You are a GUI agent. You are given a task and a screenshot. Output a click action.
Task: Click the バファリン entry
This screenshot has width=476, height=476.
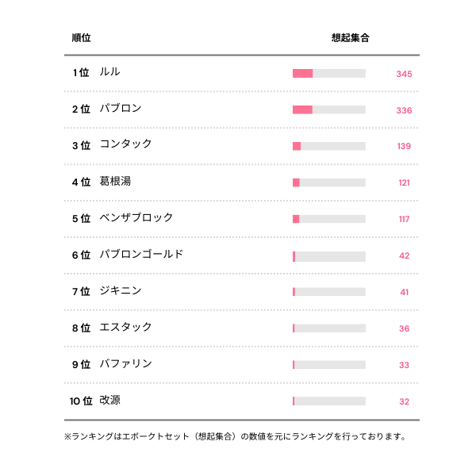point(125,364)
